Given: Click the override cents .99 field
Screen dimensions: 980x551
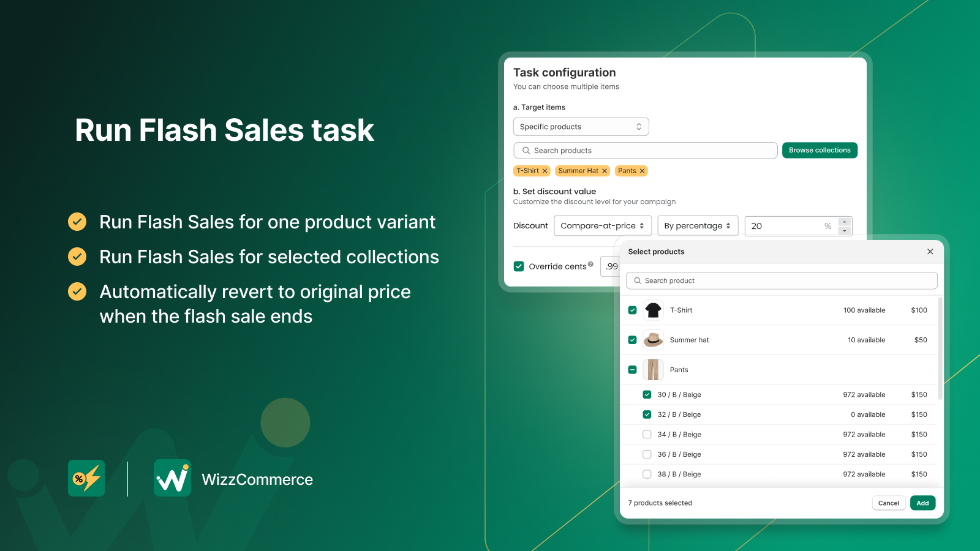Looking at the screenshot, I should (x=610, y=266).
